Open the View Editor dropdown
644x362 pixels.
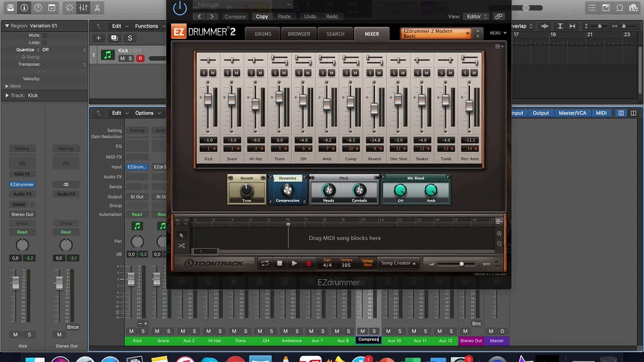[477, 17]
